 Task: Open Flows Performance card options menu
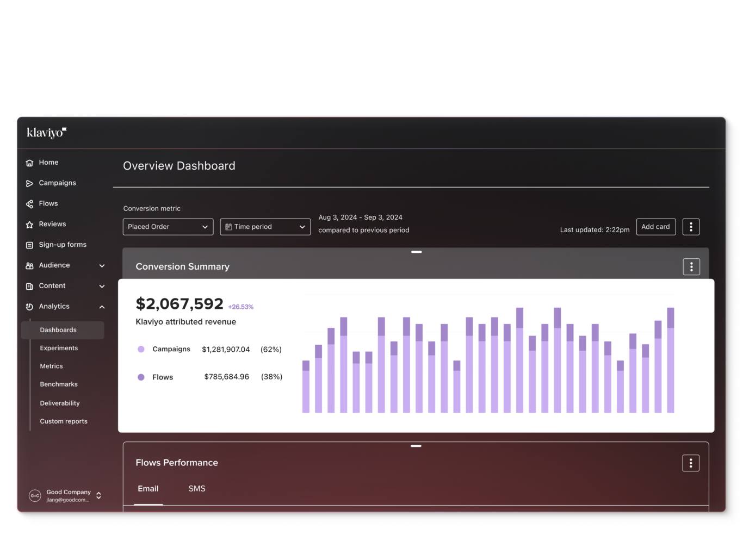[691, 463]
